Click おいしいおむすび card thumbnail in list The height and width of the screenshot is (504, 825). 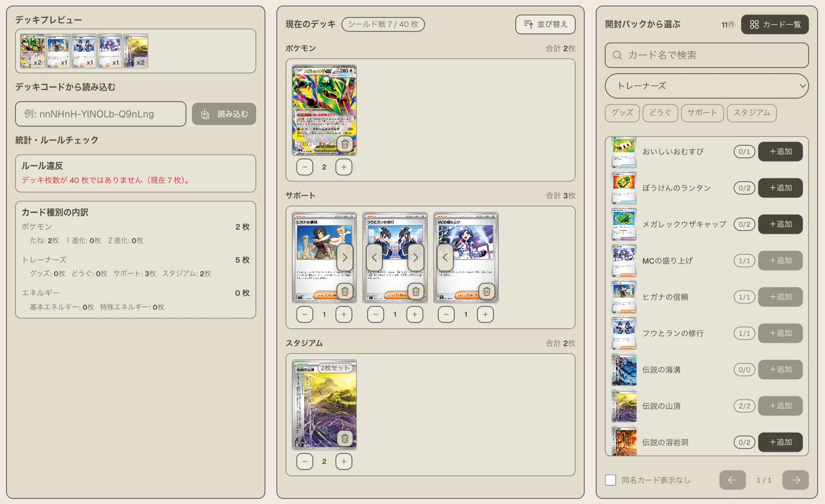[624, 152]
